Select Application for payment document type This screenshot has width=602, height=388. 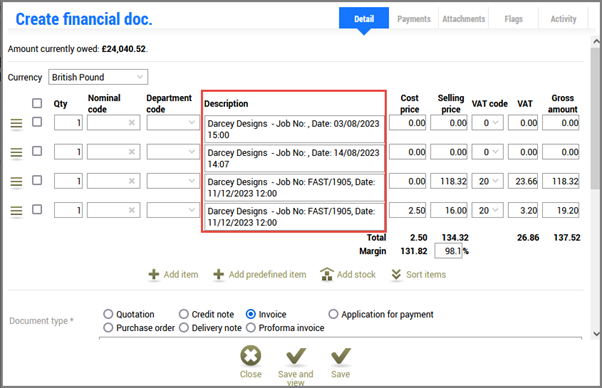(333, 314)
